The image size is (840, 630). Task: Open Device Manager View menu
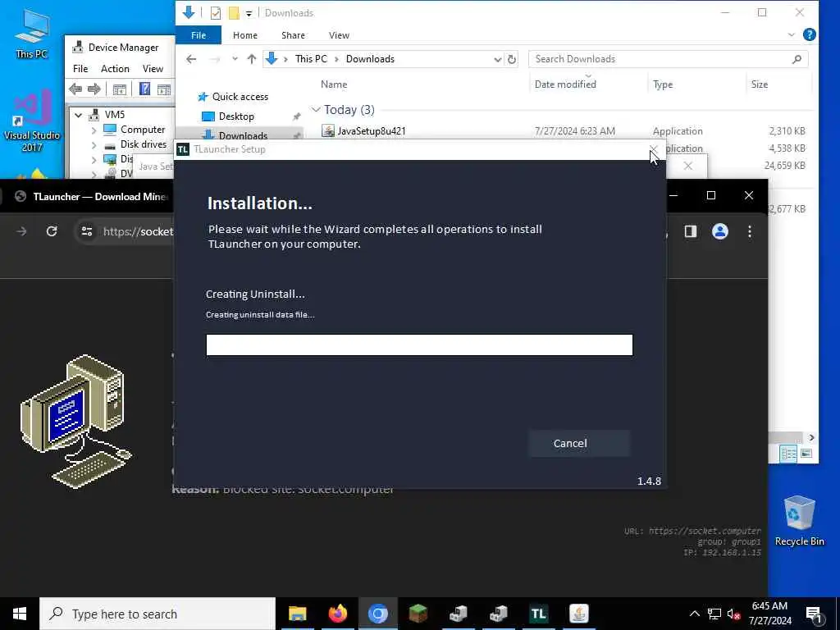point(153,69)
